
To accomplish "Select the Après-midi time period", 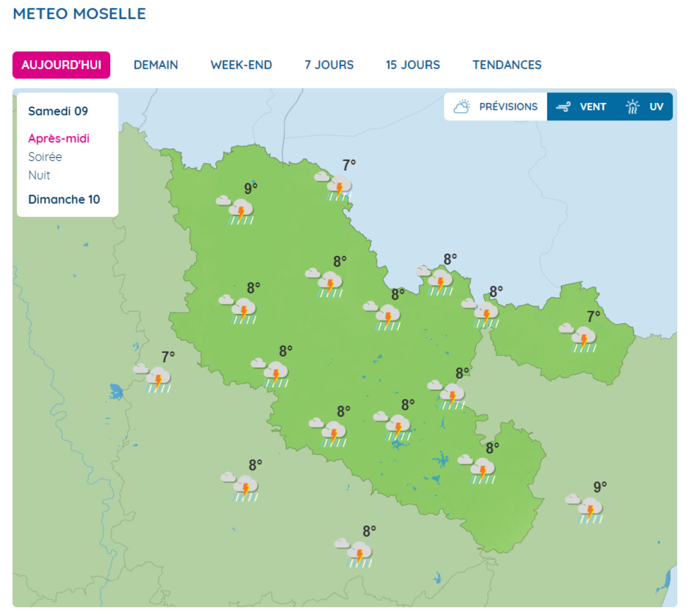I will pyautogui.click(x=59, y=138).
